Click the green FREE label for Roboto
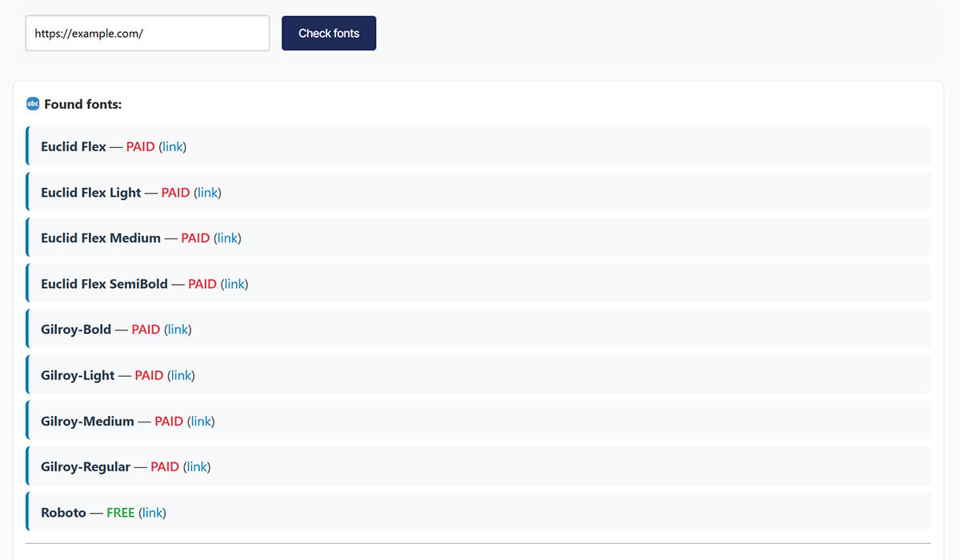 pyautogui.click(x=120, y=512)
